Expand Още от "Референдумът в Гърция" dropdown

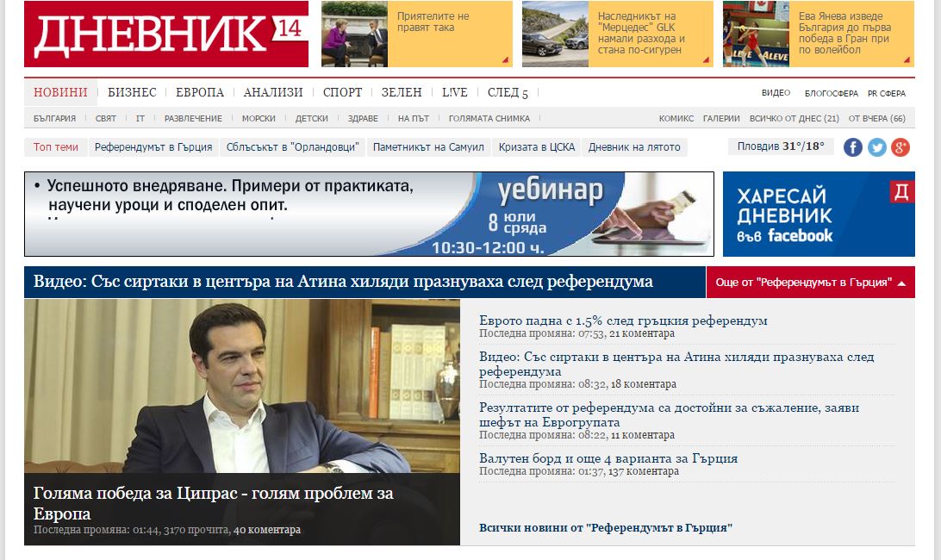pyautogui.click(x=811, y=282)
